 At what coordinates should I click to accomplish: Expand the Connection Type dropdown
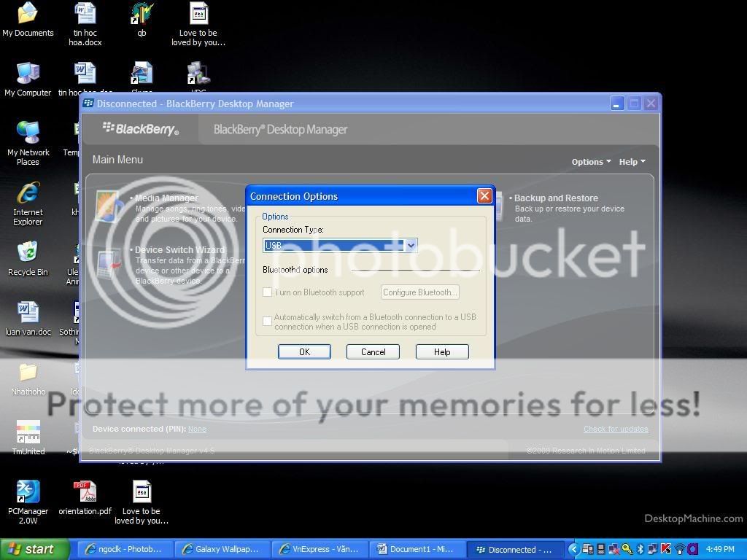(x=411, y=246)
